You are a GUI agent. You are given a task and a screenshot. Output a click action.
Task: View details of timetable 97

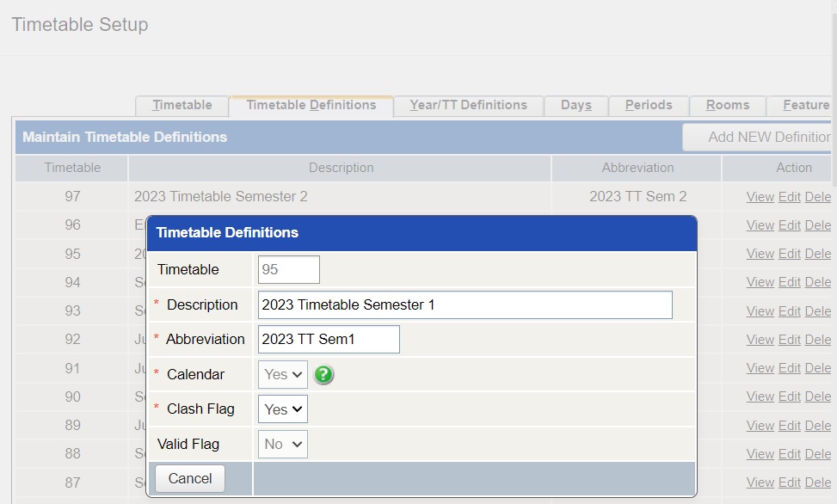click(x=760, y=197)
